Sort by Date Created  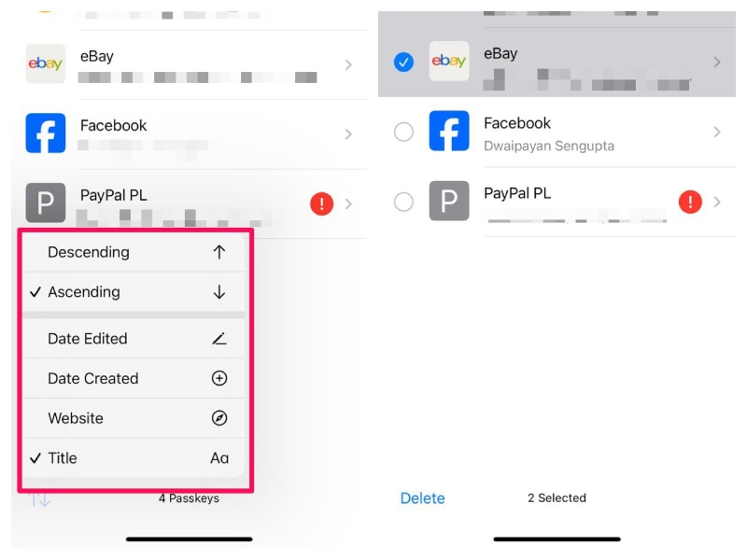pyautogui.click(x=134, y=378)
